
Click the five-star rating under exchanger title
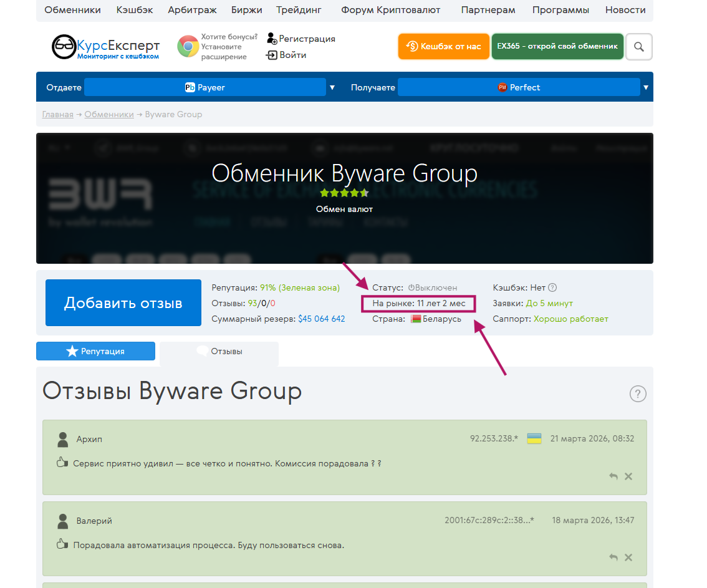(345, 193)
